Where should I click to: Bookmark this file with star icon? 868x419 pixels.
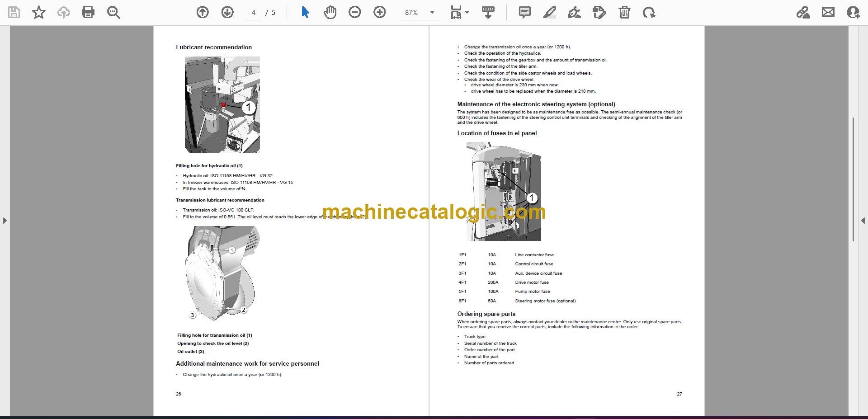39,12
